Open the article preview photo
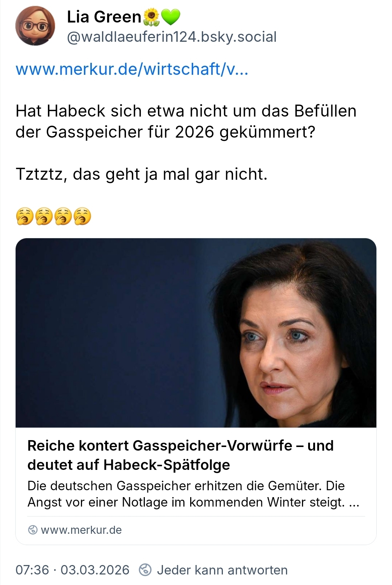Image resolution: width=392 pixels, height=585 pixels. 196,333
